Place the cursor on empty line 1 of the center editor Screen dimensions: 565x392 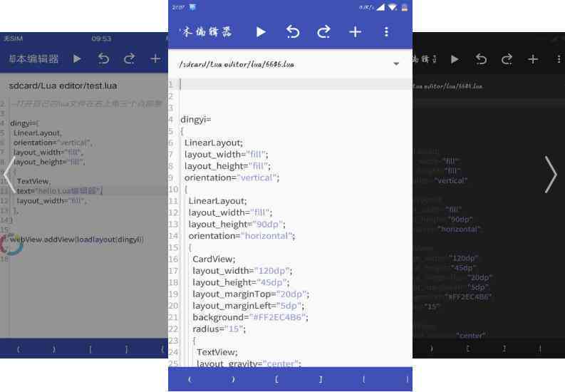[x=296, y=84]
